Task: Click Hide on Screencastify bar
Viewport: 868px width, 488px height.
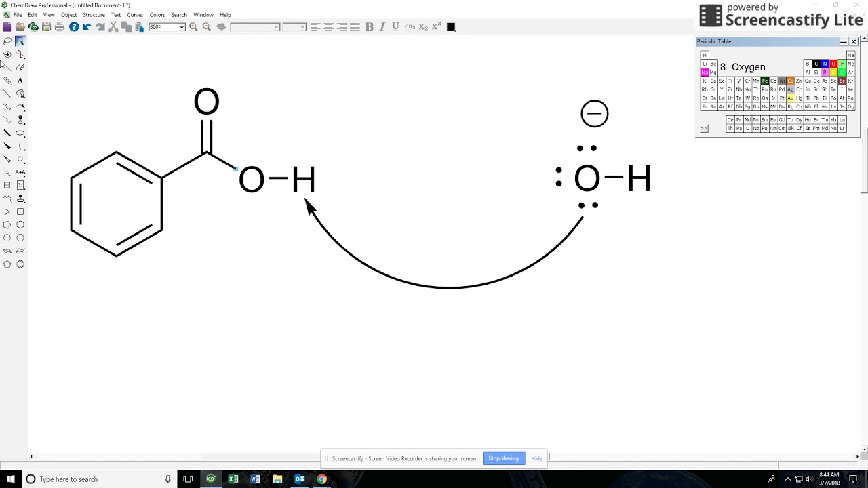Action: point(536,458)
